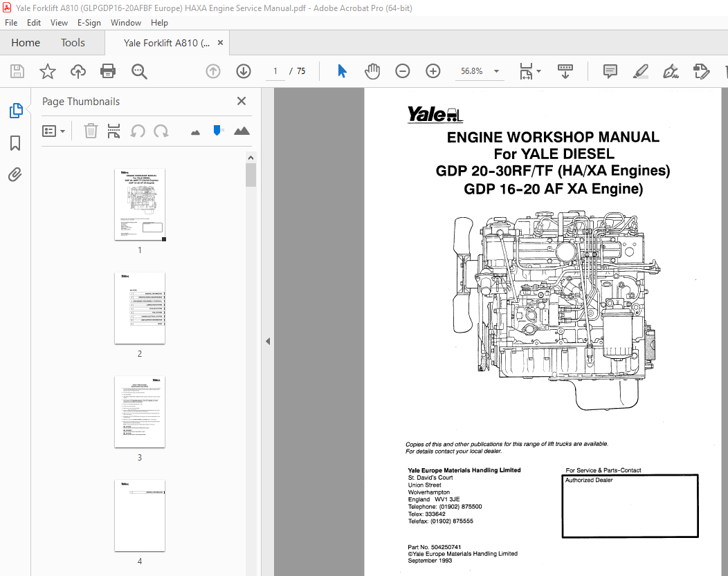This screenshot has width=728, height=576.
Task: Open the E-Sign menu
Action: click(89, 23)
